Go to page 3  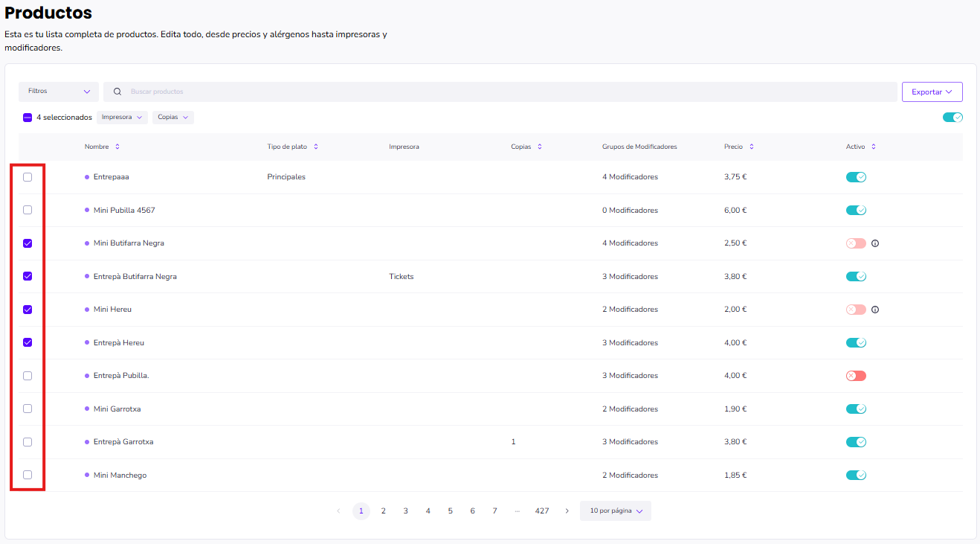(x=405, y=511)
